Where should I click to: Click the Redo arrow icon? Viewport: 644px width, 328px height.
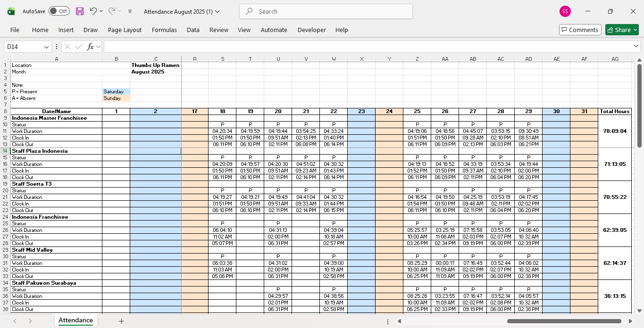coord(112,11)
